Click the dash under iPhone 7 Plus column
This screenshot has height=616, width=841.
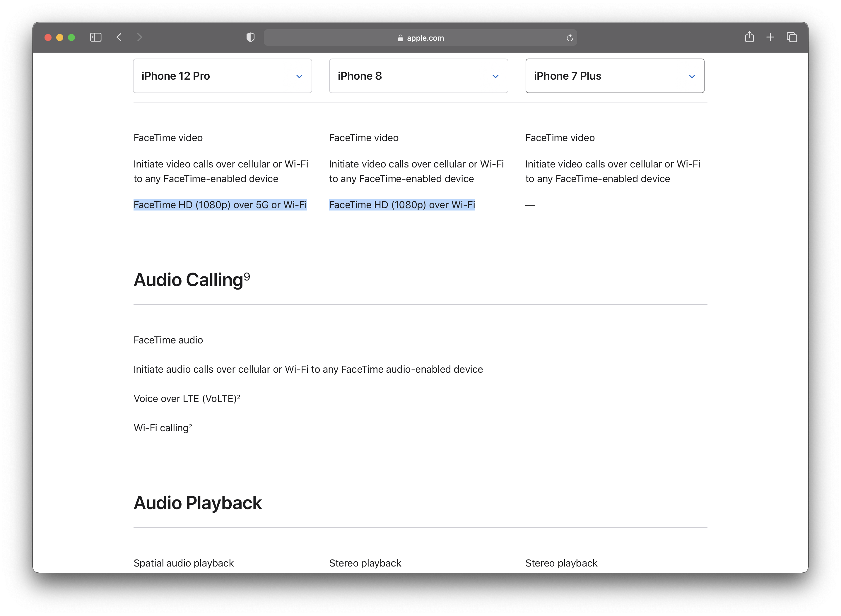pos(530,205)
